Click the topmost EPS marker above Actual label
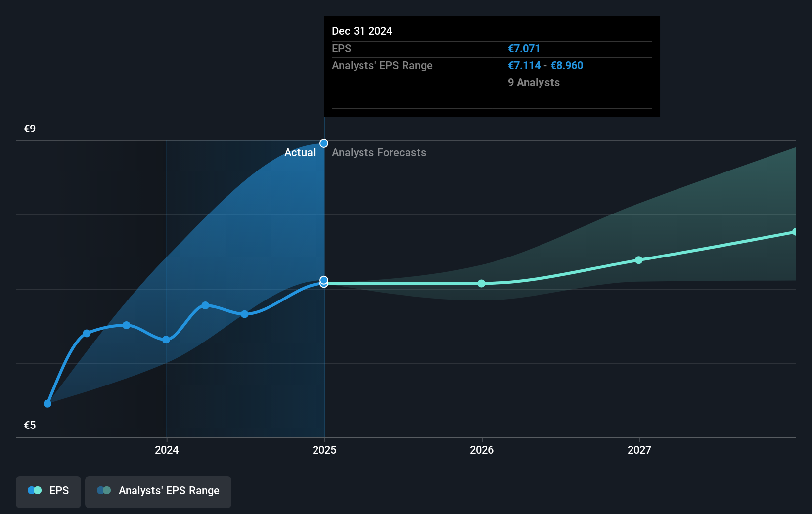812x514 pixels. tap(324, 143)
